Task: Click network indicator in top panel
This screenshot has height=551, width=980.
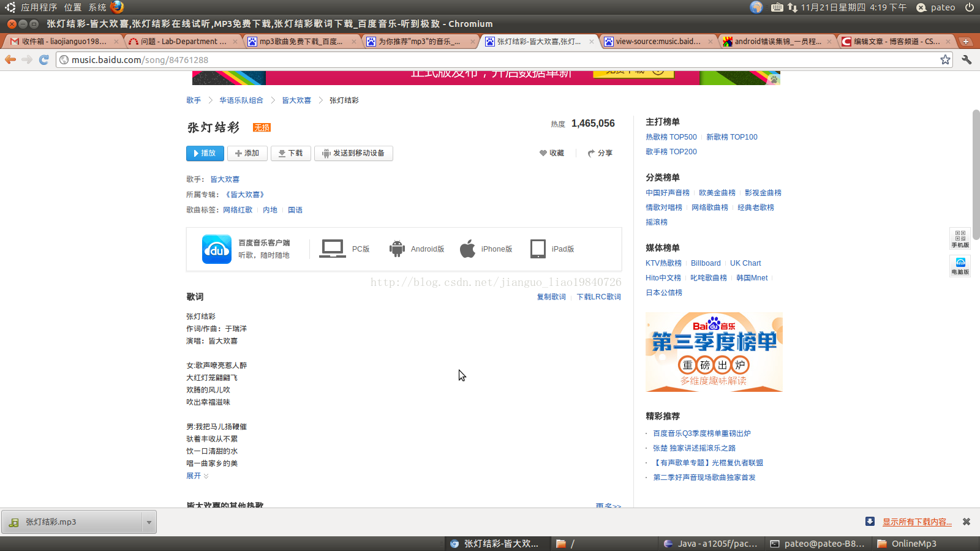Action: click(x=793, y=7)
